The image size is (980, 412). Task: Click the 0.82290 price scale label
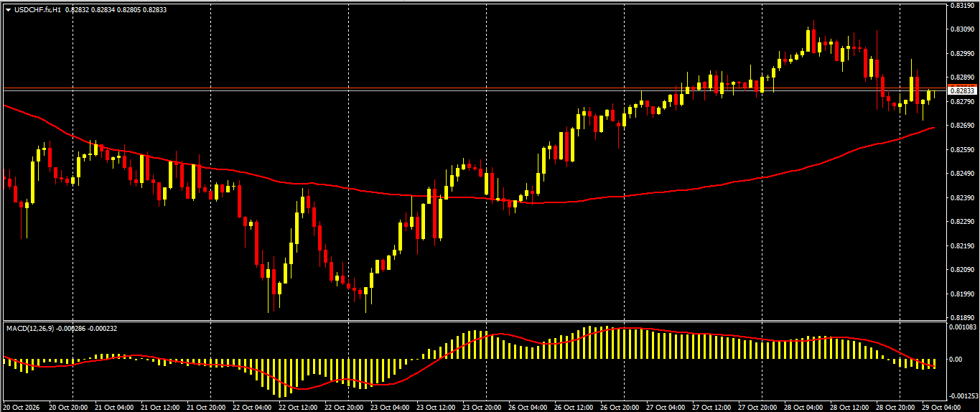pos(962,222)
